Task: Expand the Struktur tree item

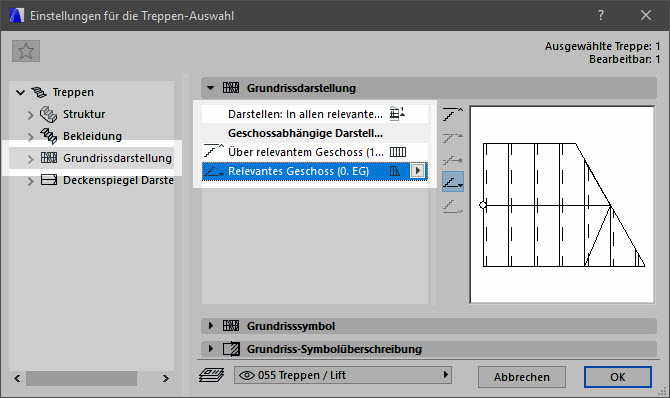Action: coord(30,115)
